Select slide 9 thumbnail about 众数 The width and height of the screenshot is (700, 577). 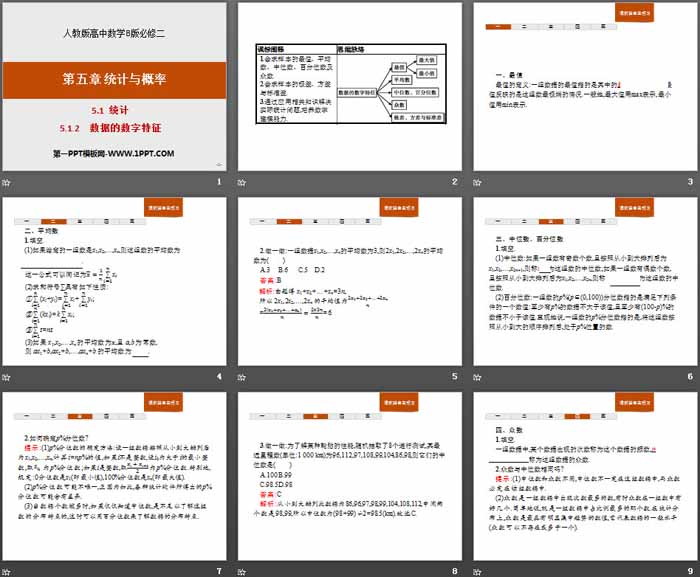pyautogui.click(x=585, y=476)
